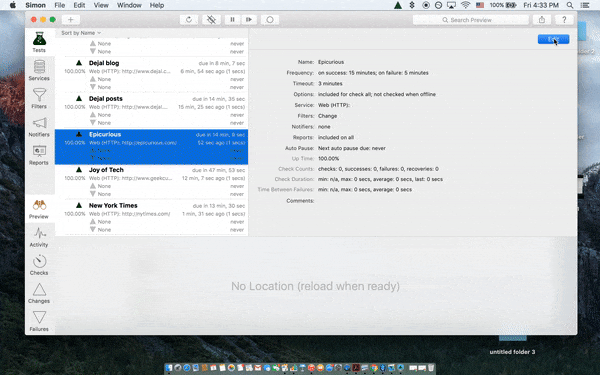Open the Tests section in sidebar

tap(39, 42)
